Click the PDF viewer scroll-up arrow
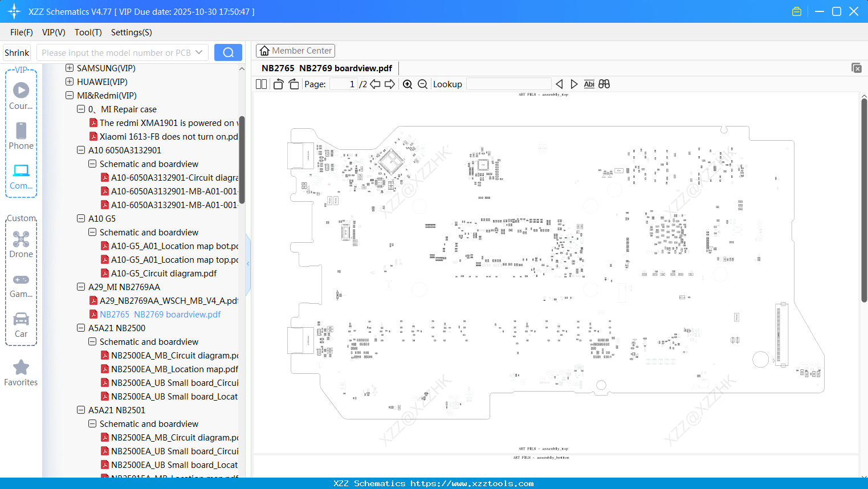Image resolution: width=868 pixels, height=489 pixels. coord(864,96)
